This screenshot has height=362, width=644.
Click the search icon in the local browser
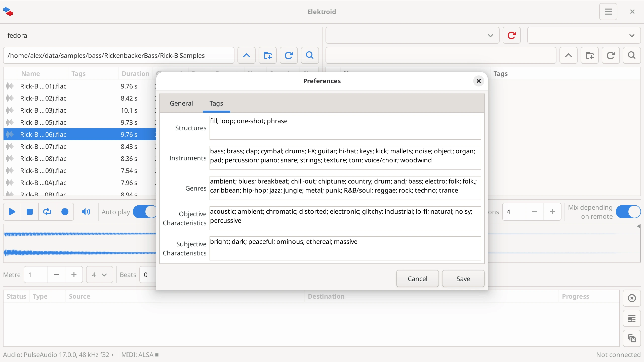[309, 55]
